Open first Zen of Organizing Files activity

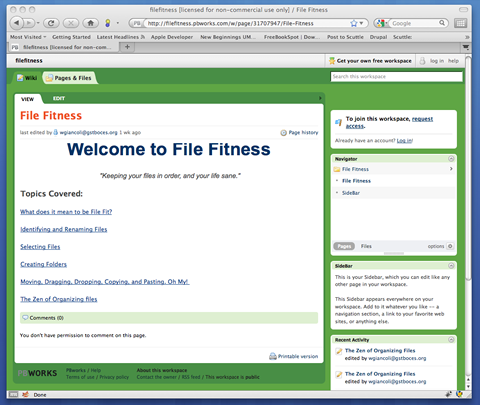380,351
